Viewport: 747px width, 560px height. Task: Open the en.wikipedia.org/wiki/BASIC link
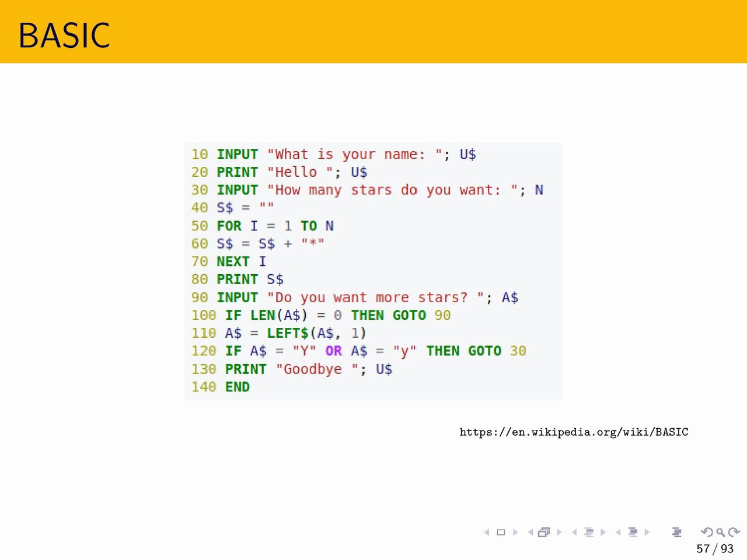point(574,432)
